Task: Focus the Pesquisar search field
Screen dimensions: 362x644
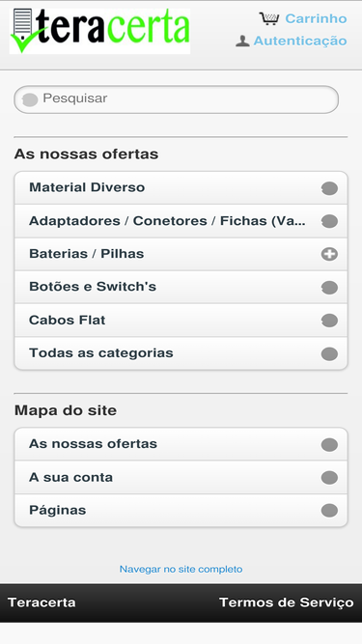Action: [177, 99]
